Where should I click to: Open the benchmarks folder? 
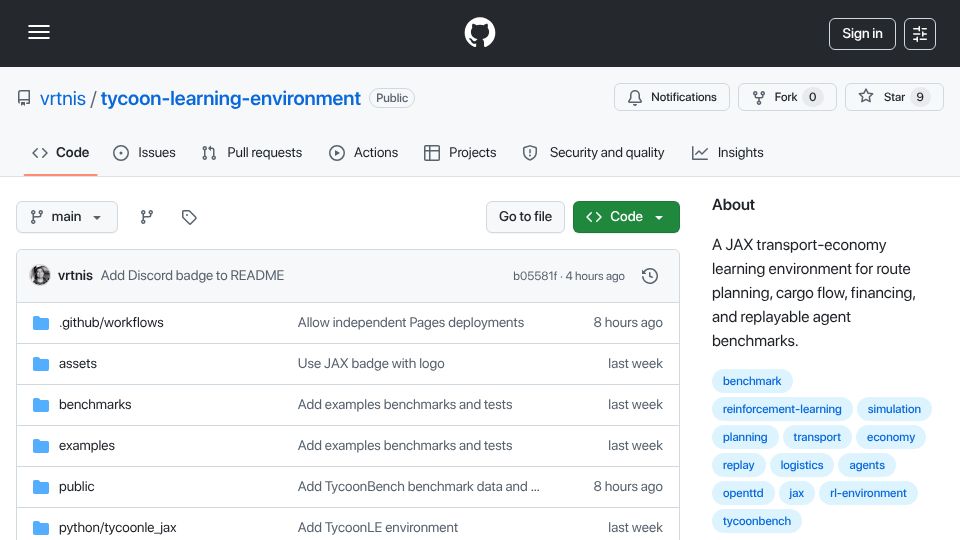[x=95, y=405]
